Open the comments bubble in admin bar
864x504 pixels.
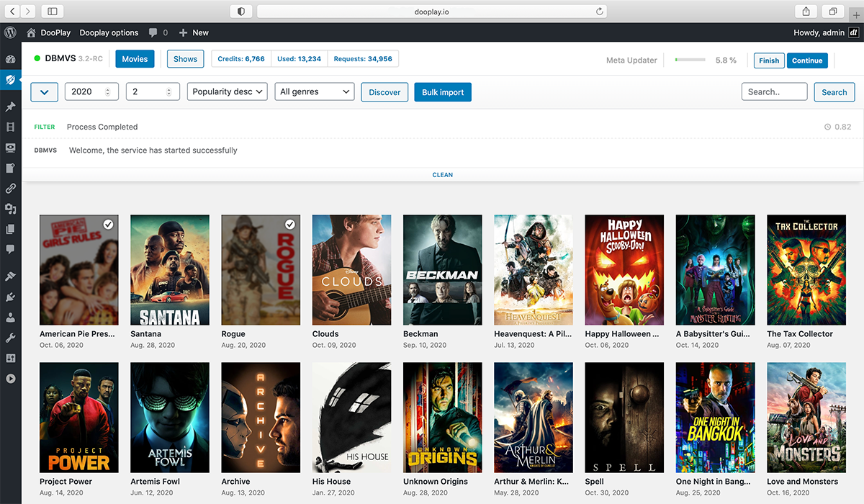click(153, 33)
